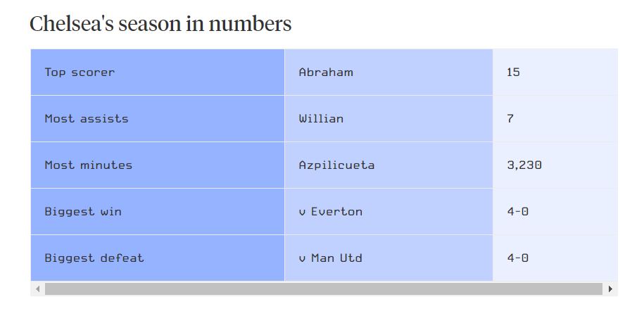Click the scrollbar left arrow
The height and width of the screenshot is (309, 644).
pyautogui.click(x=37, y=289)
